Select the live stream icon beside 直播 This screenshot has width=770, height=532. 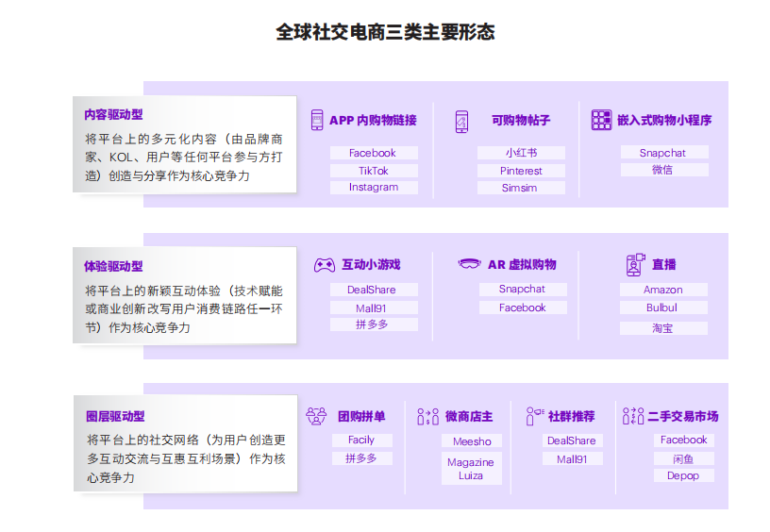pyautogui.click(x=635, y=264)
